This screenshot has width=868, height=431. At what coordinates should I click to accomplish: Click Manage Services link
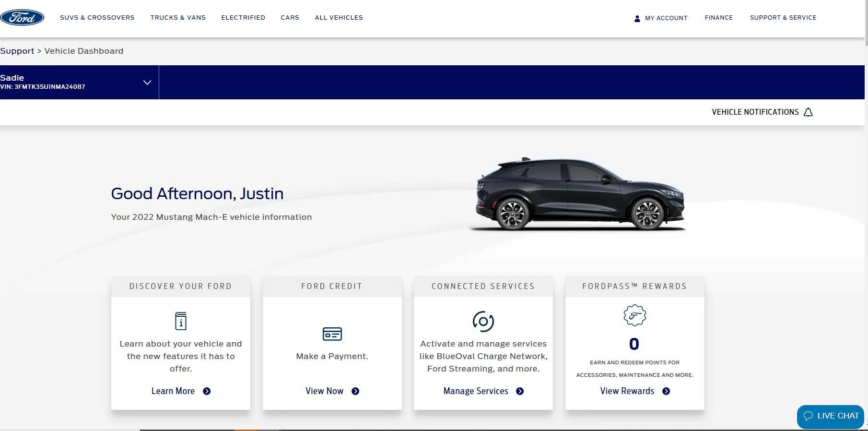(476, 391)
